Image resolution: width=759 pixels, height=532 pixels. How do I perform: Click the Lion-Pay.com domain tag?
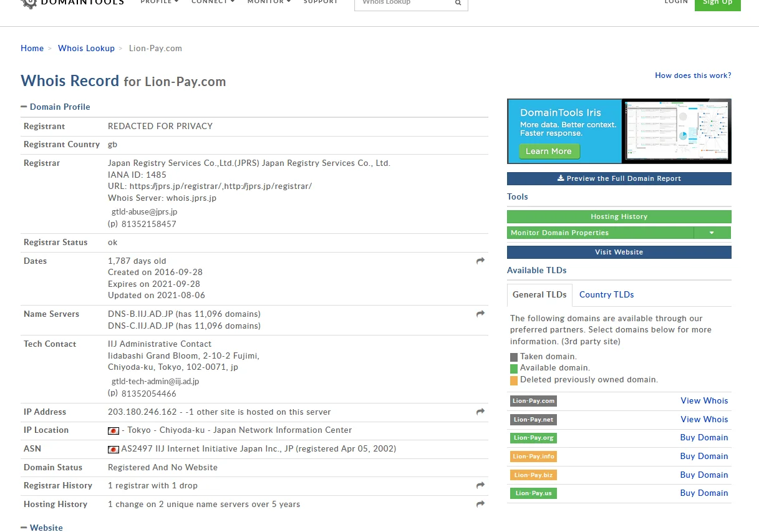click(x=533, y=401)
